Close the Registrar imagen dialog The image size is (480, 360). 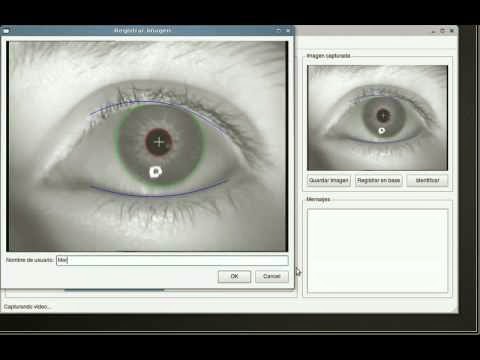coord(288,30)
